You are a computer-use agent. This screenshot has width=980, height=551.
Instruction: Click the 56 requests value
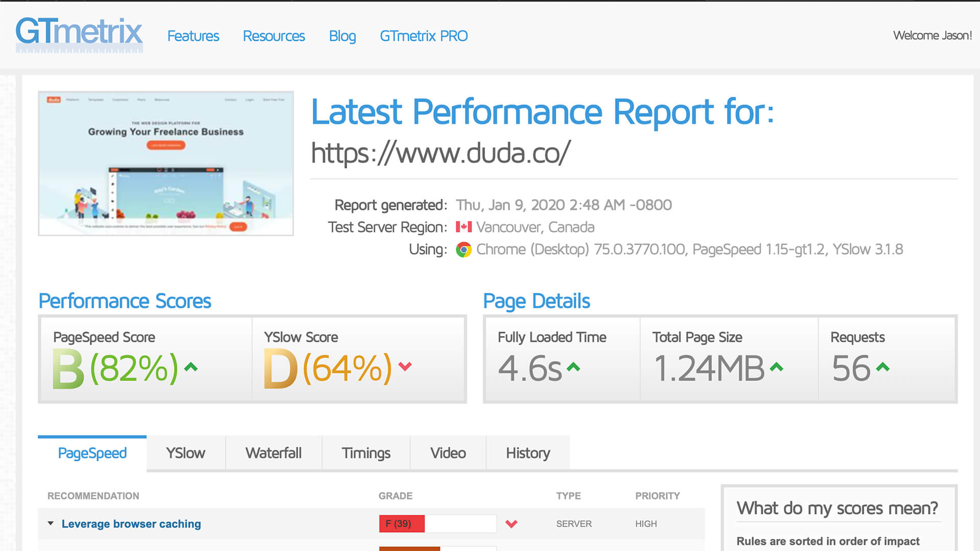pyautogui.click(x=851, y=368)
